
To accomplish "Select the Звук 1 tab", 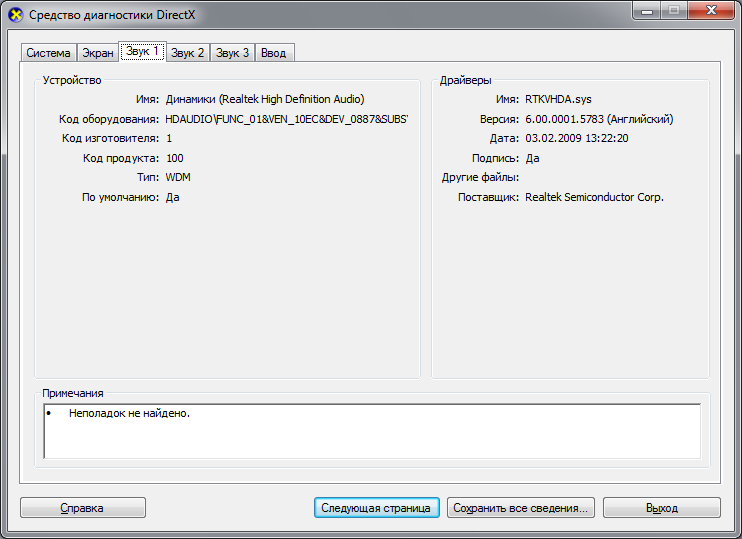I will 141,51.
